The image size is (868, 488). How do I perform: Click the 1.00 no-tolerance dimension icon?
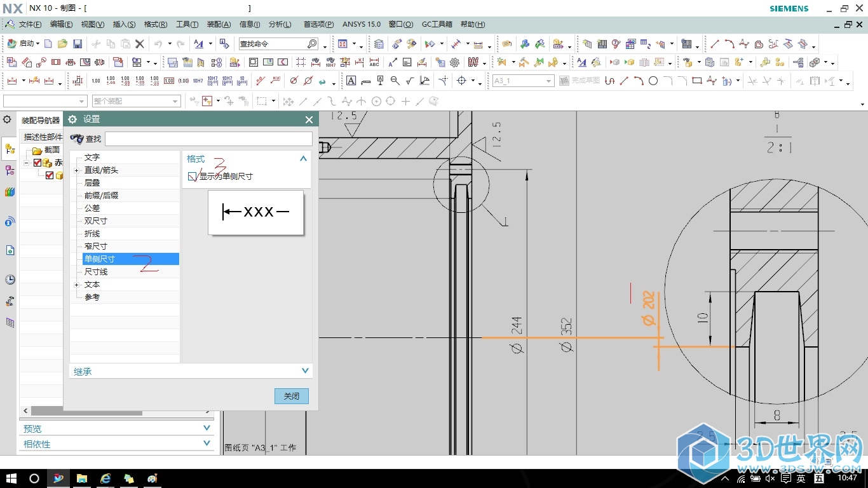click(96, 81)
